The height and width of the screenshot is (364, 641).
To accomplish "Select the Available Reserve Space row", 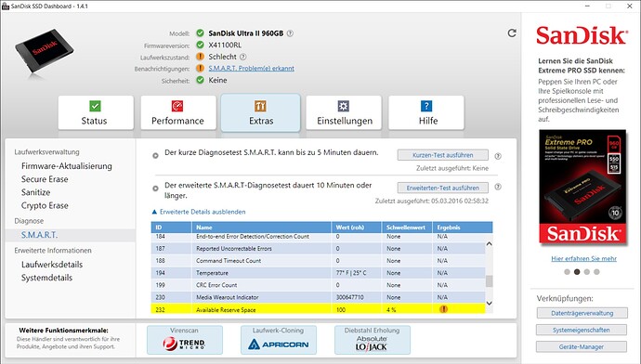I will point(318,309).
